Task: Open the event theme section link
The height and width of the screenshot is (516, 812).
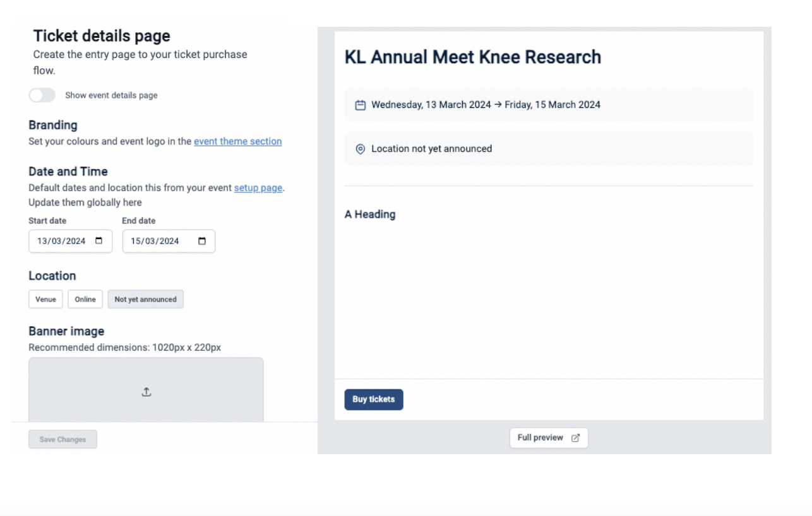Action: (238, 141)
